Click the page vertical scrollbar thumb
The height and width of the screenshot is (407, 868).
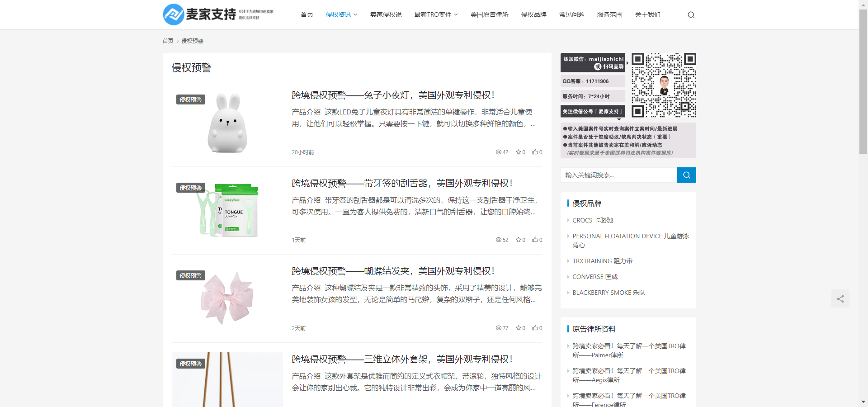click(863, 81)
